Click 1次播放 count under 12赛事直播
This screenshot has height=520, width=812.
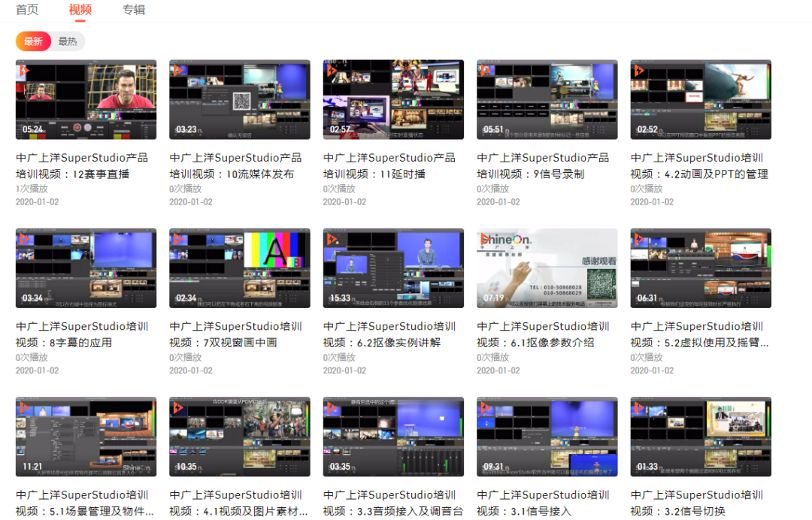[x=32, y=189]
